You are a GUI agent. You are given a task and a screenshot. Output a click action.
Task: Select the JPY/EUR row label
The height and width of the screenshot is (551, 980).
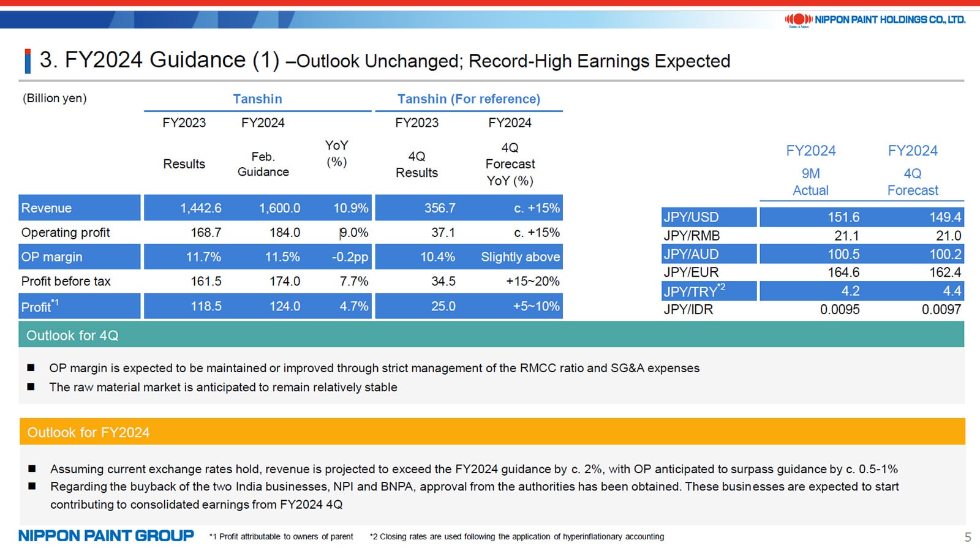tap(692, 272)
